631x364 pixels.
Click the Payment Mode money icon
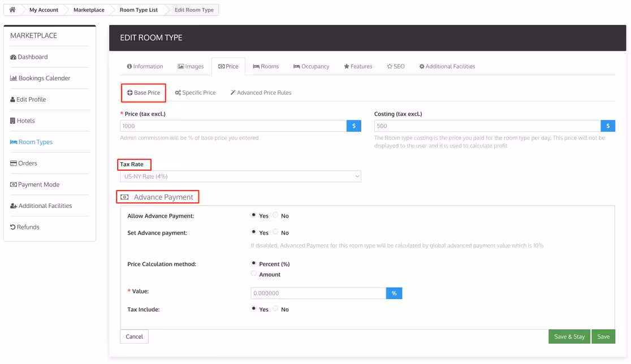(x=13, y=185)
